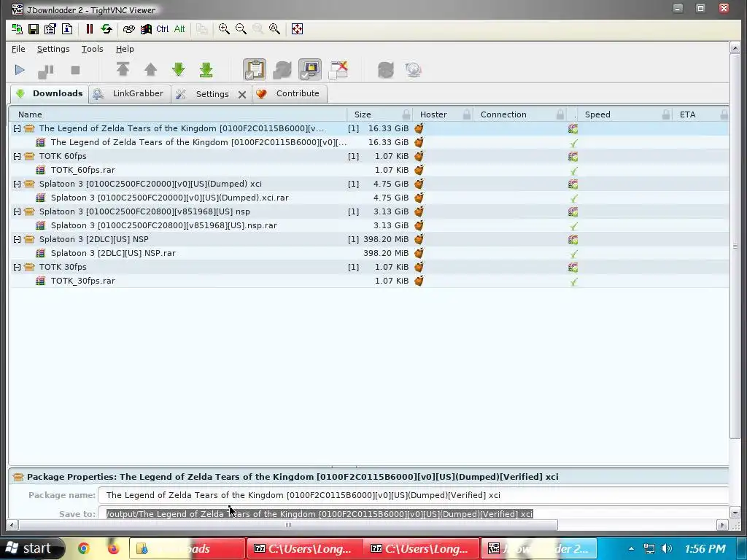
Task: Select Splatoon 3 [v851968][US].nsp.rar file
Action: [x=369, y=225]
